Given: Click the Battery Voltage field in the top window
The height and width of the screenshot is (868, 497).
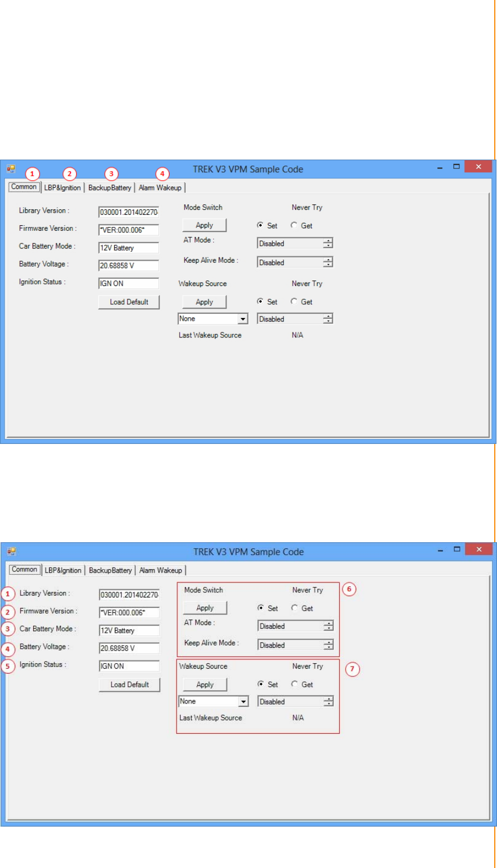Looking at the screenshot, I should tap(129, 266).
